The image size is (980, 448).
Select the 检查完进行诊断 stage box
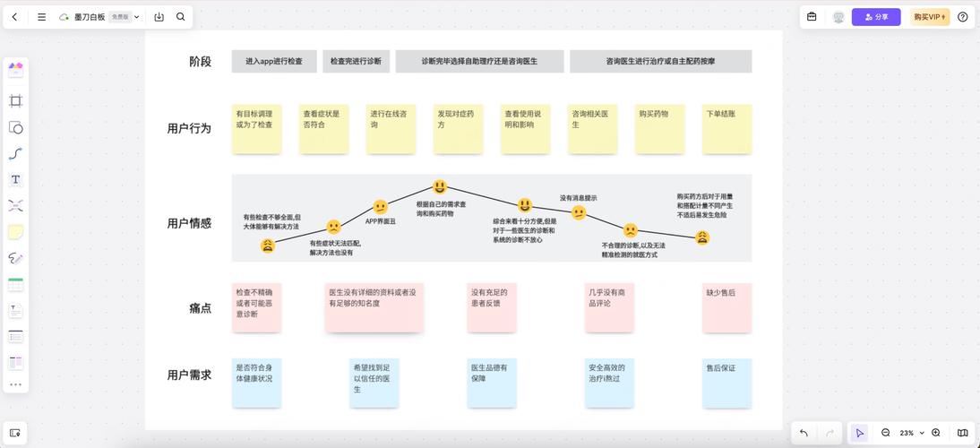tap(357, 61)
